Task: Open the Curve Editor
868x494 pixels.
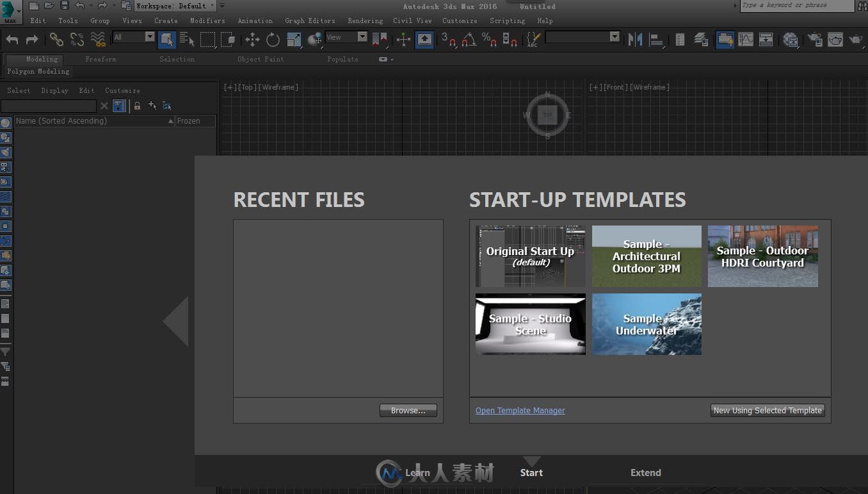Action: click(746, 40)
